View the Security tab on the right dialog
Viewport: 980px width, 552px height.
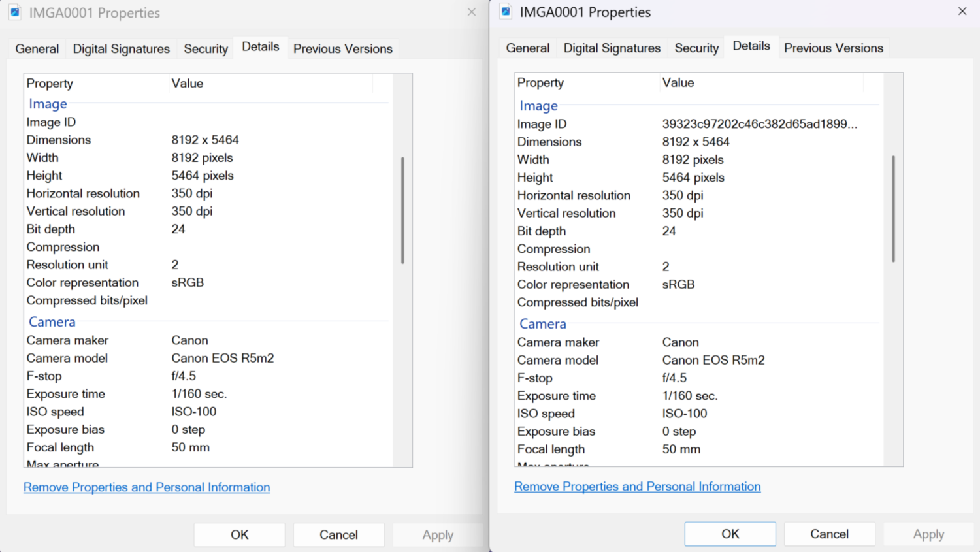[x=696, y=48]
